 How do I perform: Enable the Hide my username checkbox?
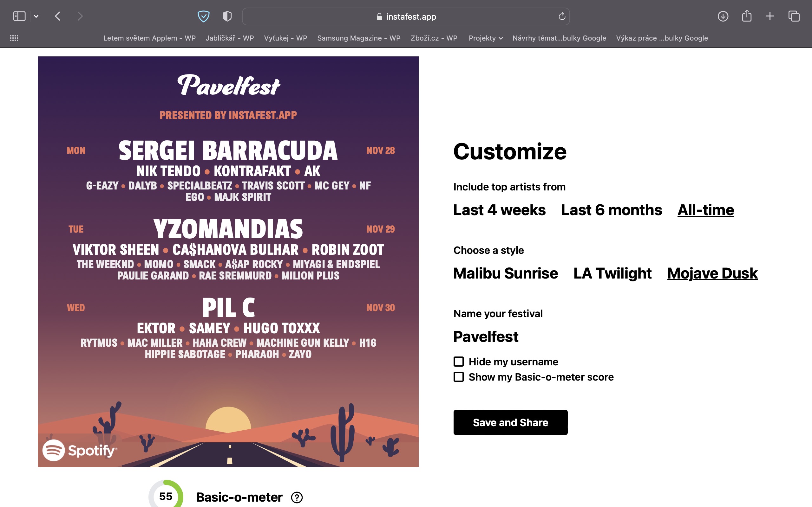pyautogui.click(x=459, y=362)
